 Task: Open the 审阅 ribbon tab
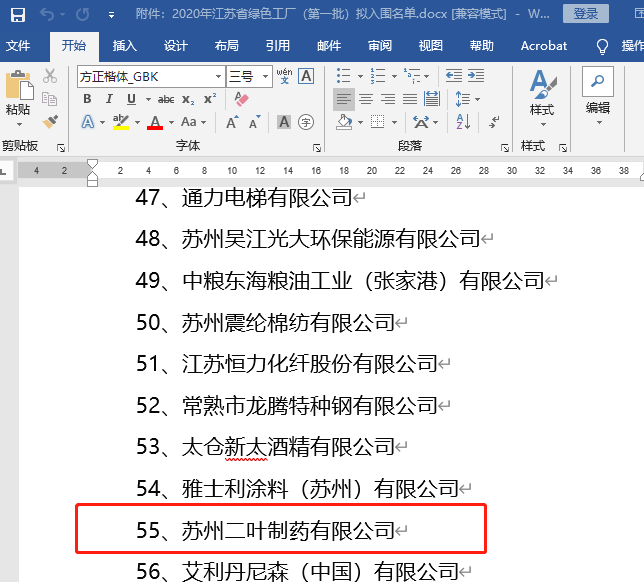click(x=380, y=46)
